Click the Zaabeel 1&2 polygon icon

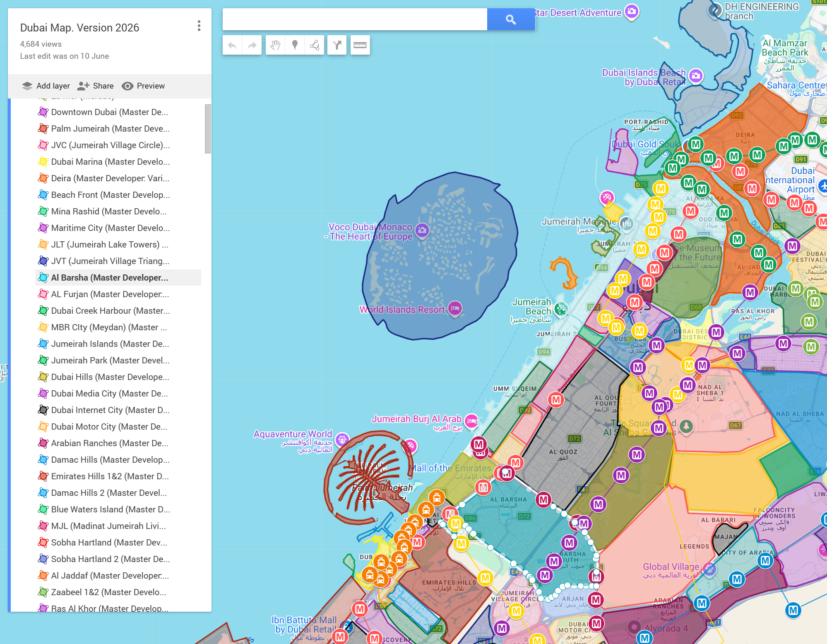coord(43,592)
